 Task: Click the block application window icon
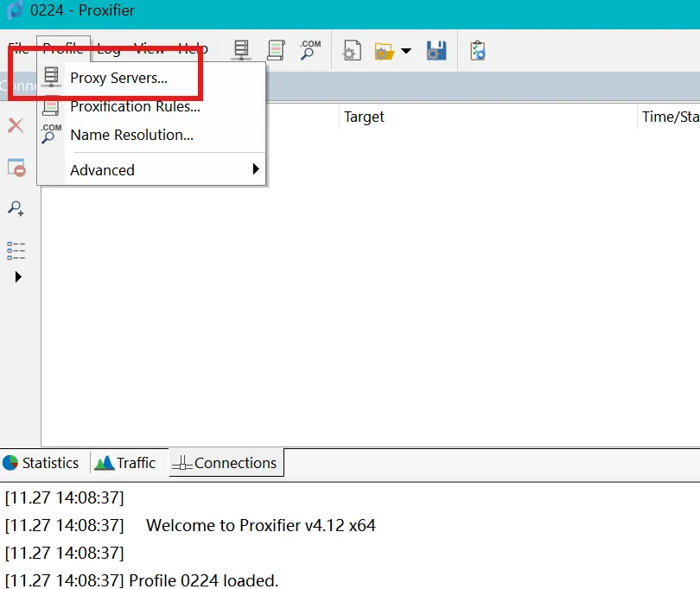click(16, 168)
